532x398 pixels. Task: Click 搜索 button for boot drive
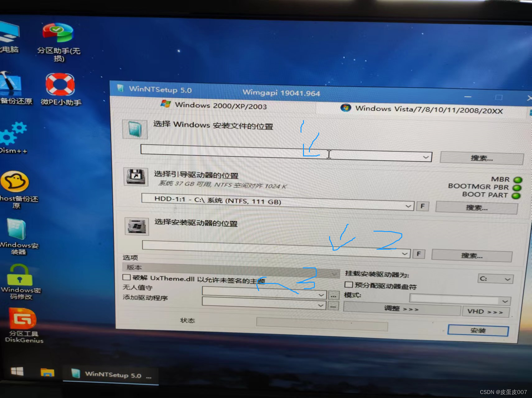[x=477, y=207]
